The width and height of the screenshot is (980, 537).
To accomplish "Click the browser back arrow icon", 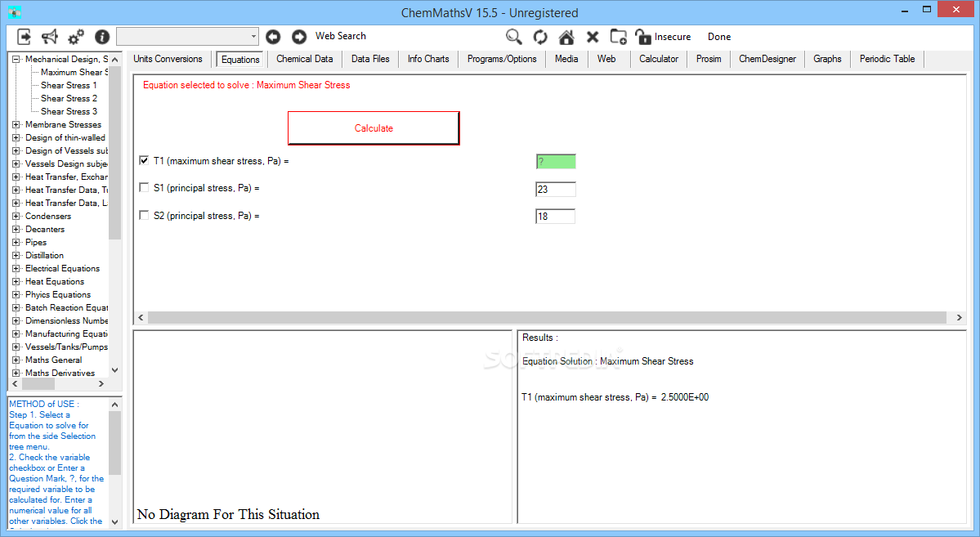I will coord(273,37).
